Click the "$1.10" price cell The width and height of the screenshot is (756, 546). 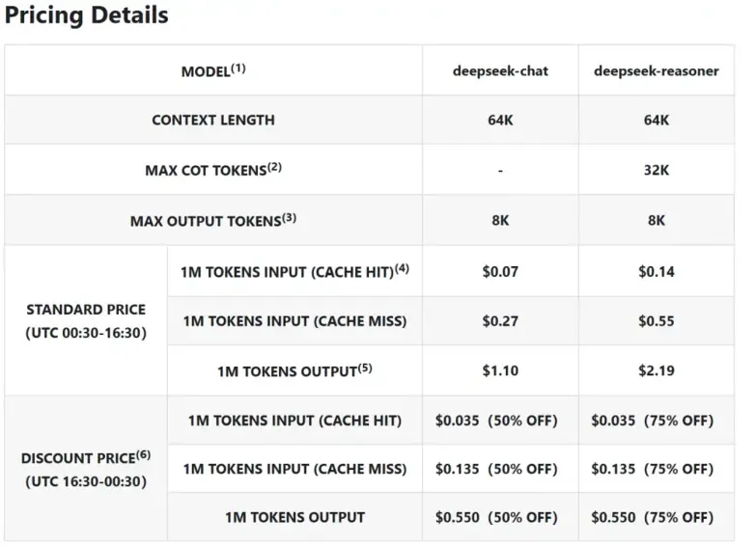[500, 370]
